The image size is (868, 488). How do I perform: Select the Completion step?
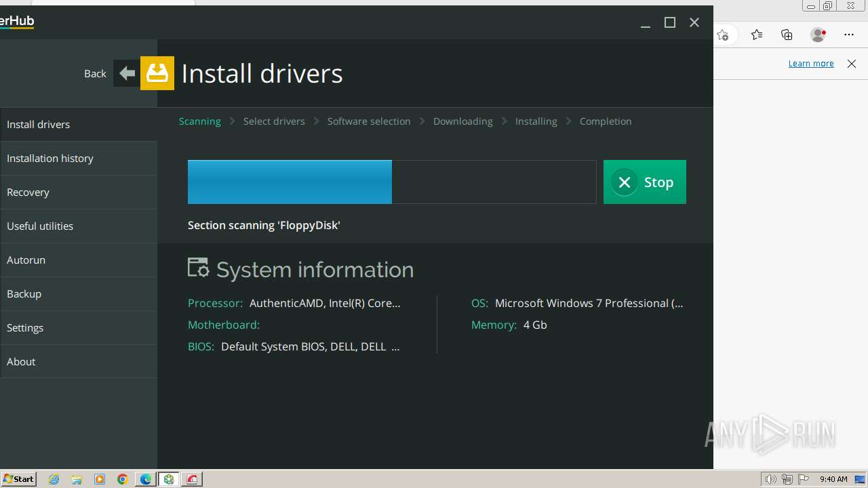[606, 121]
